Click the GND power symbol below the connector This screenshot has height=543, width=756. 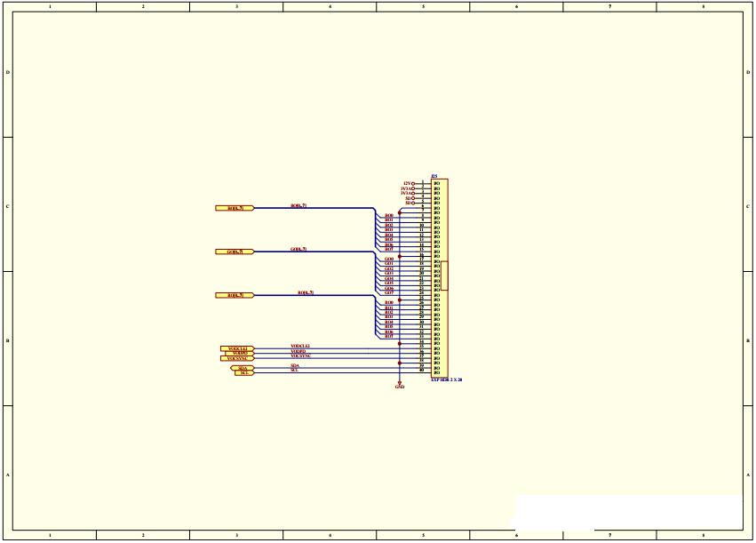(x=400, y=382)
